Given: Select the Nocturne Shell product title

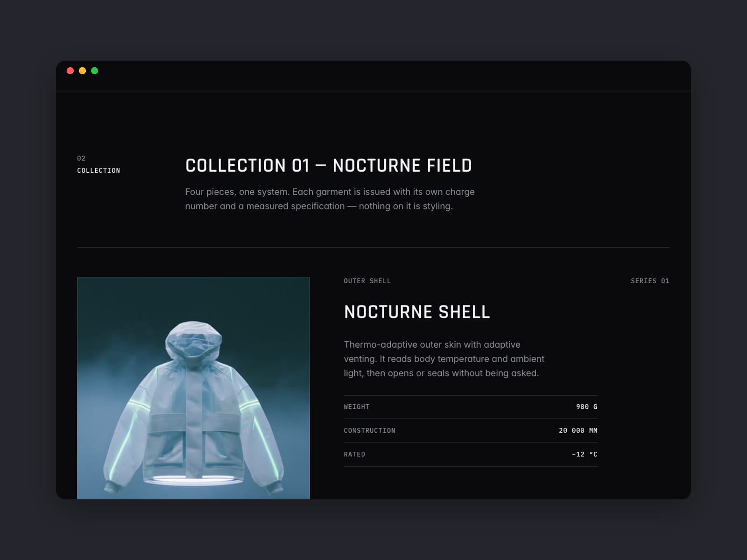Looking at the screenshot, I should 417,312.
